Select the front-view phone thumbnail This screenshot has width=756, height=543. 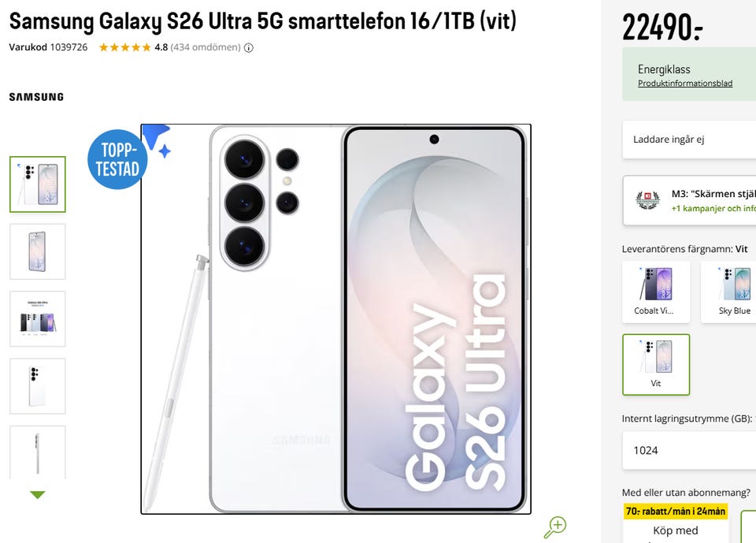(x=38, y=251)
